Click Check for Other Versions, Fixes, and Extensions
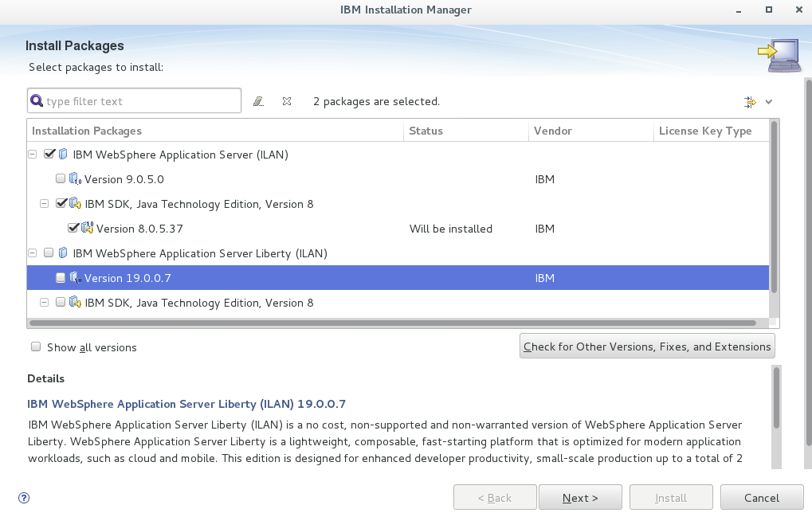The height and width of the screenshot is (513, 812). pos(647,347)
